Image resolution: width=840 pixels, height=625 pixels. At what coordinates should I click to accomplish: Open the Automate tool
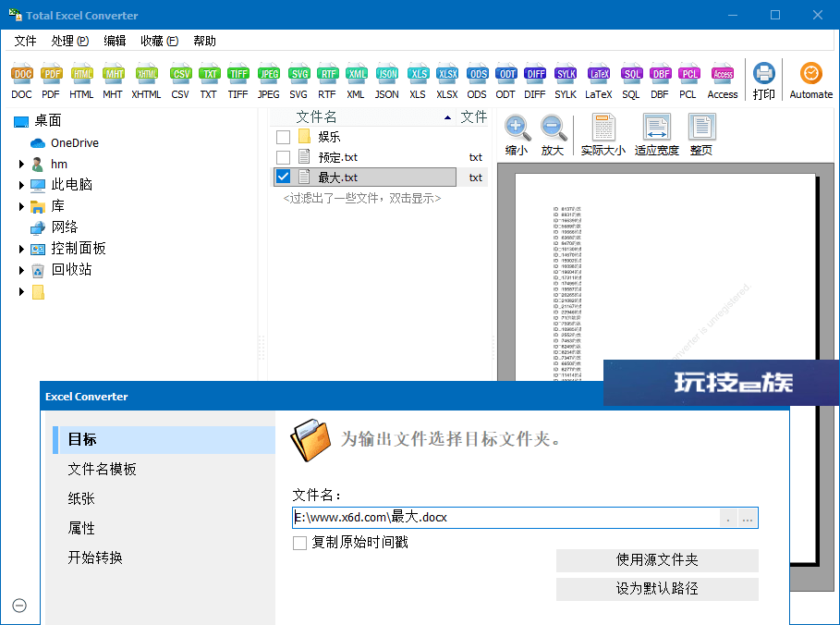(x=811, y=80)
